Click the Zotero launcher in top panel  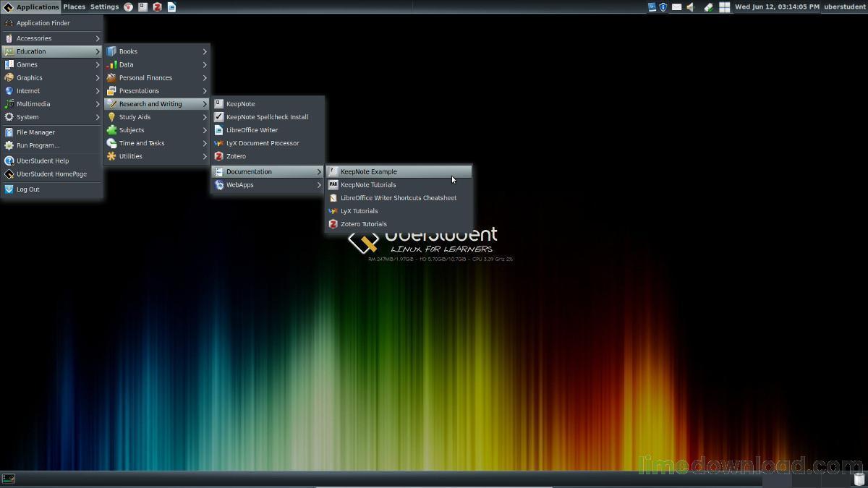157,7
